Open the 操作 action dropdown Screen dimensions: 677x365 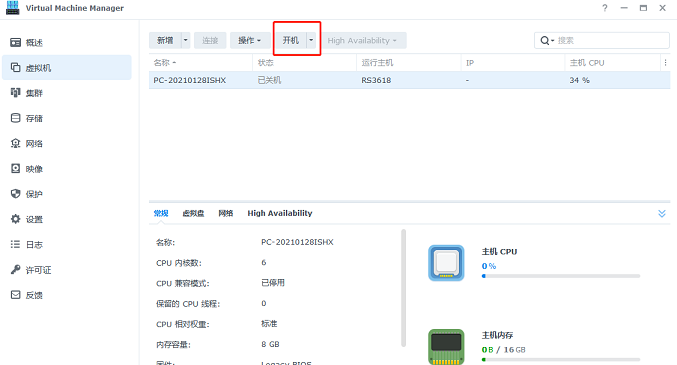pos(250,41)
